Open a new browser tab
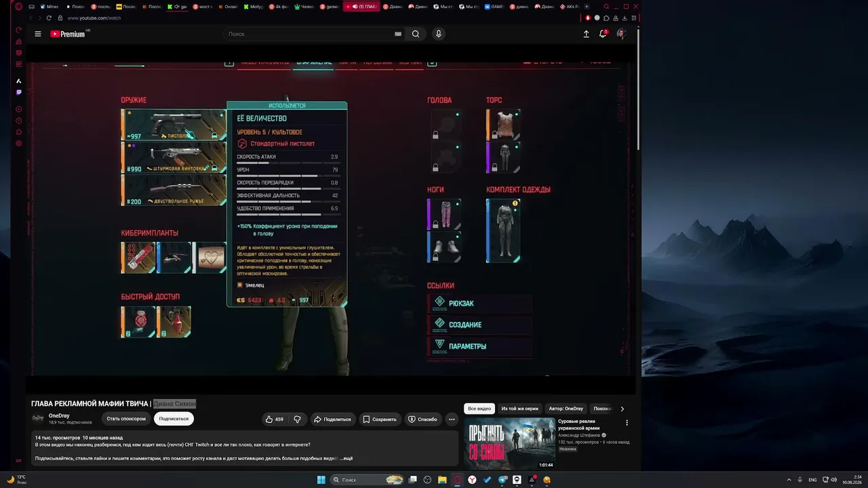This screenshot has height=488, width=868. click(x=588, y=7)
